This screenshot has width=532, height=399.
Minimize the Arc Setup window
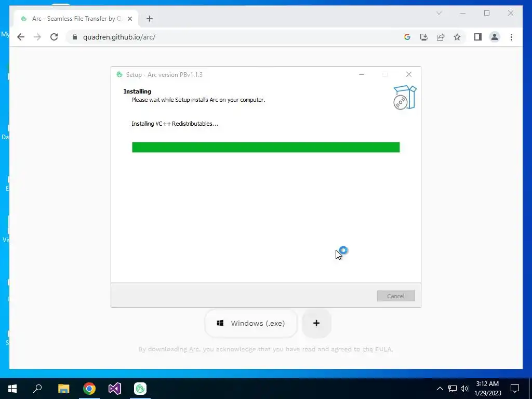click(362, 74)
